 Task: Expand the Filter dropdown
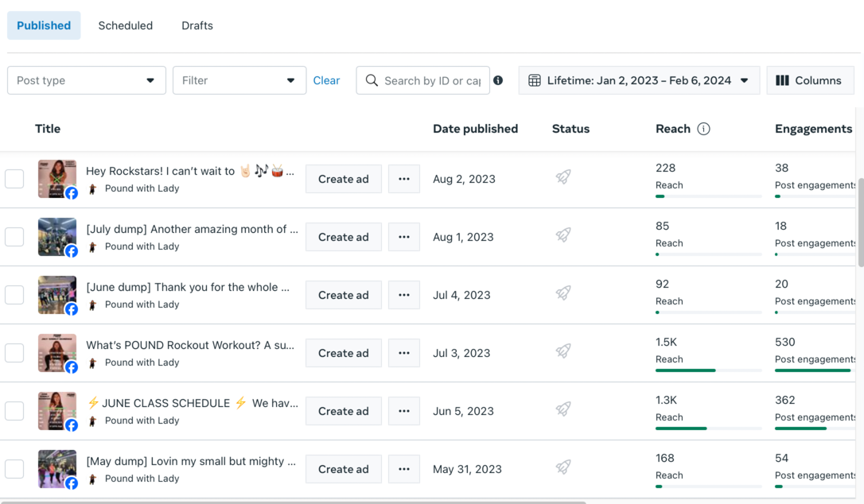pos(239,80)
